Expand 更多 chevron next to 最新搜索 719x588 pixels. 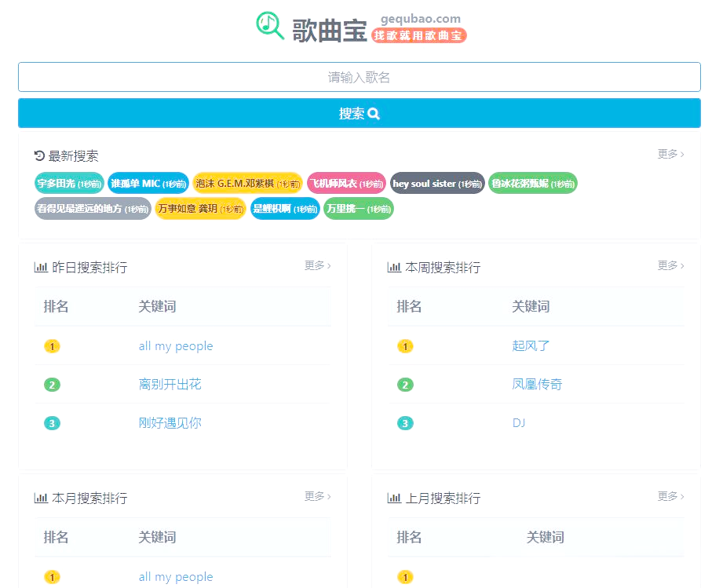670,155
